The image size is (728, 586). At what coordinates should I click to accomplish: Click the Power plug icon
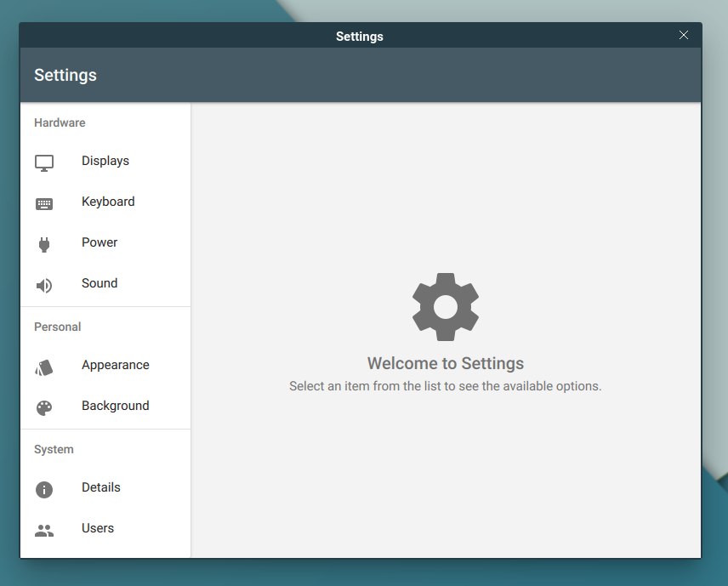(44, 244)
